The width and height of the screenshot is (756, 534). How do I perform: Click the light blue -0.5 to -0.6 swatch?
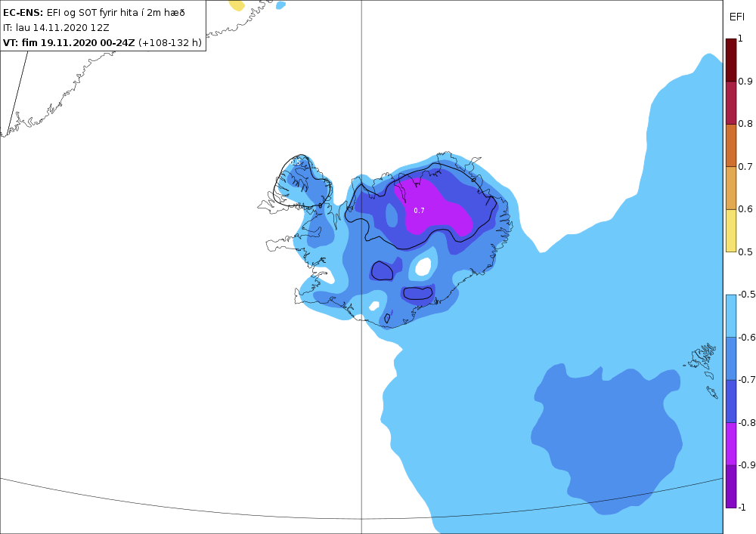[731, 316]
